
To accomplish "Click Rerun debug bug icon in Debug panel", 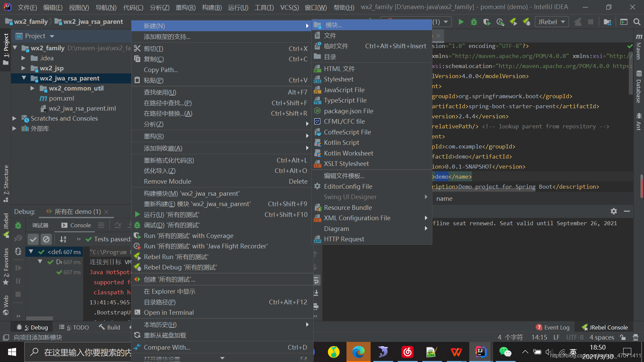I will click(x=18, y=225).
